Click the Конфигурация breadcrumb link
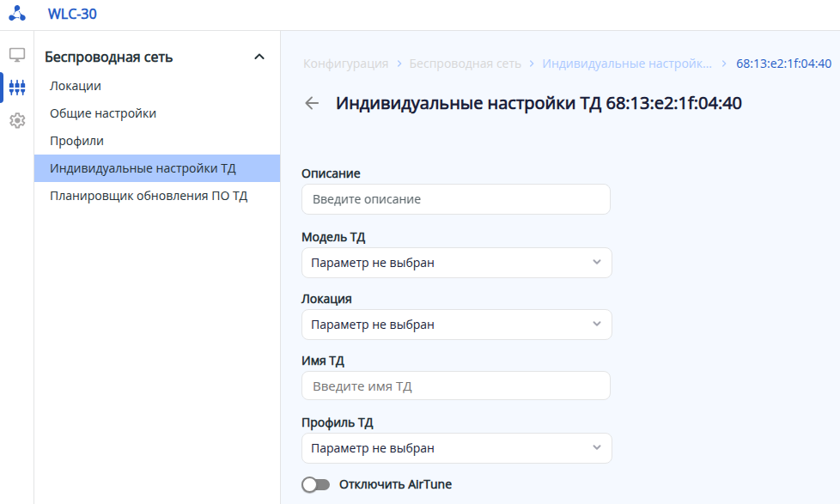This screenshot has width=840, height=504. 346,64
